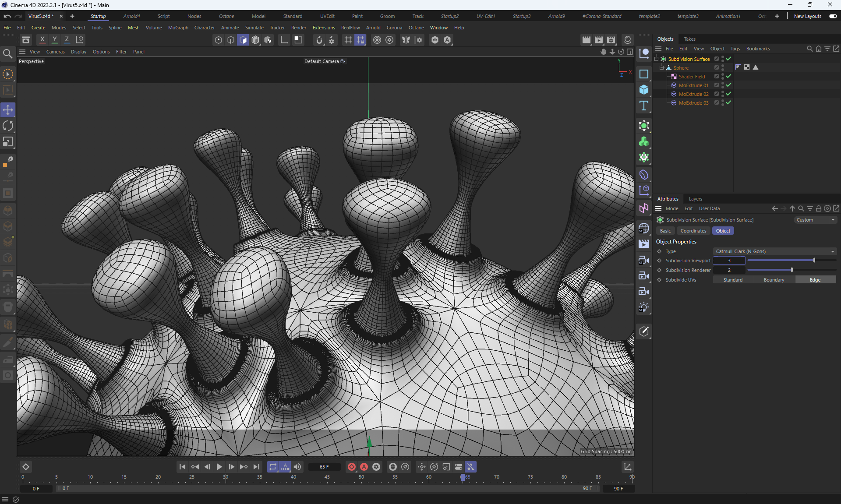Collapse the Sphere object tree

(661, 68)
